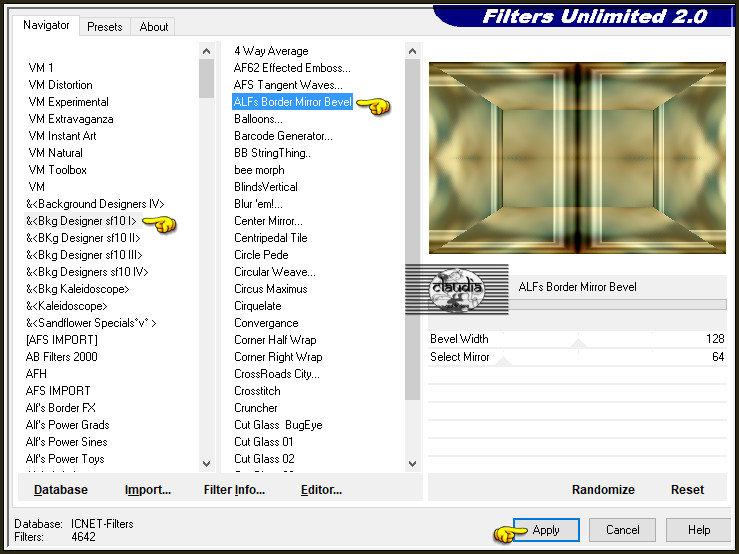Choose Cut Glass BugEye filter
This screenshot has height=554, width=739.
(278, 424)
